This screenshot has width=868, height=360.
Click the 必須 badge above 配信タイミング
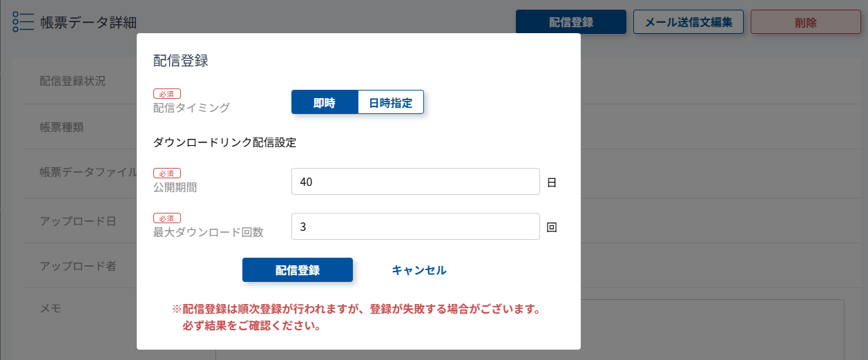tap(166, 94)
